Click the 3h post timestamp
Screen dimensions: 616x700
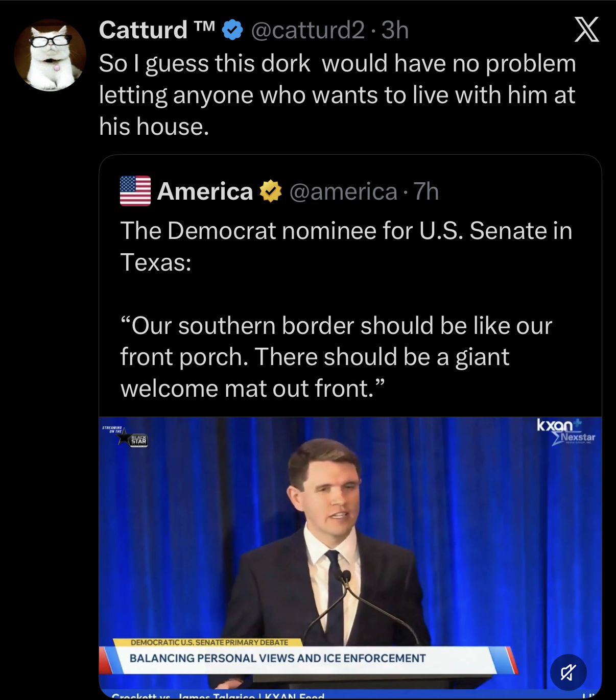point(395,30)
